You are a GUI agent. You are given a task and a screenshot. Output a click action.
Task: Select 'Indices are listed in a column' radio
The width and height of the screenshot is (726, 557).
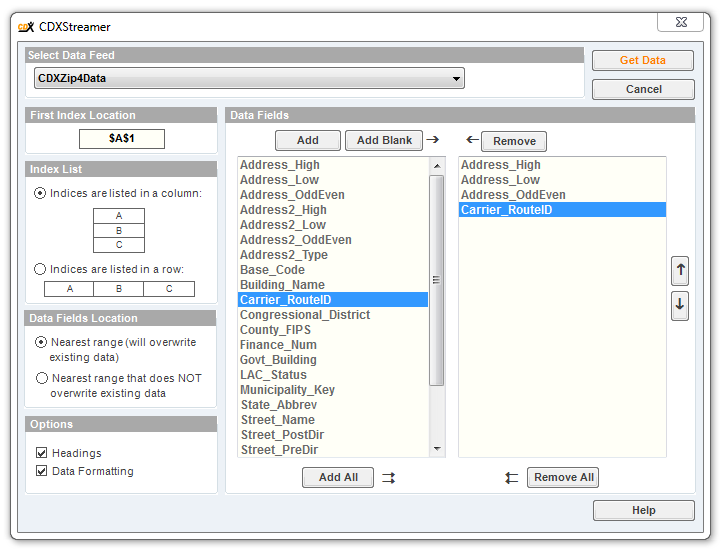(x=40, y=193)
